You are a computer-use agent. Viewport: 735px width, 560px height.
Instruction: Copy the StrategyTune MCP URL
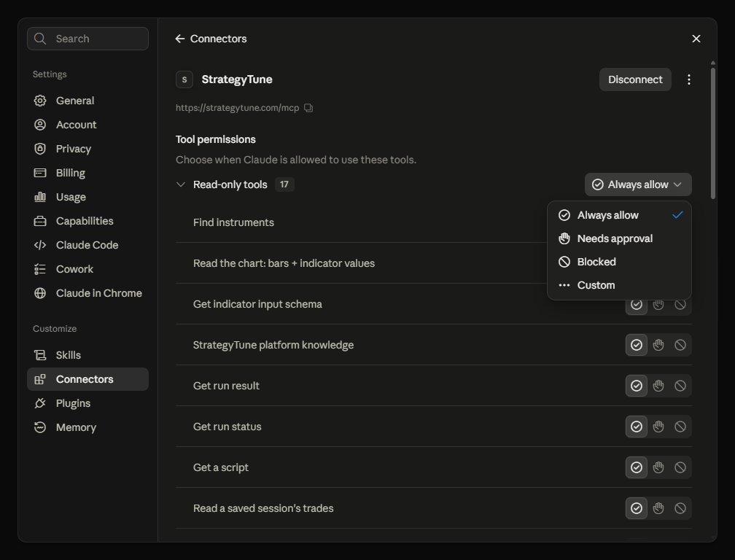tap(308, 108)
